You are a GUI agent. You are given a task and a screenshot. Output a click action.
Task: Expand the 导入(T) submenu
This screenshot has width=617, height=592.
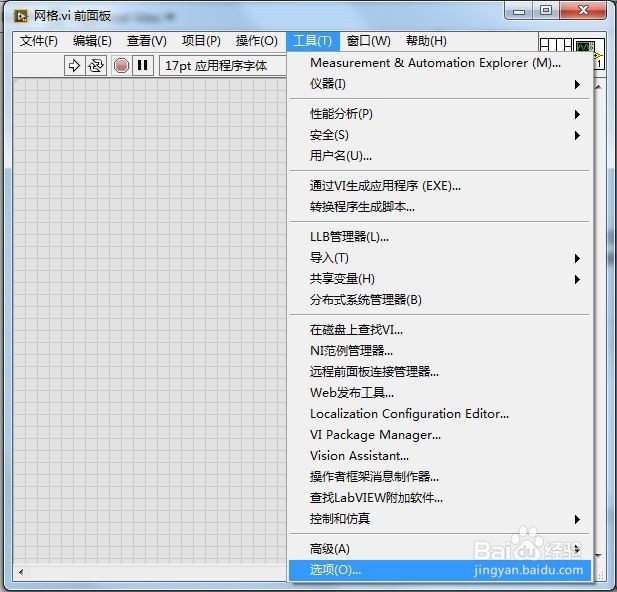(440, 258)
